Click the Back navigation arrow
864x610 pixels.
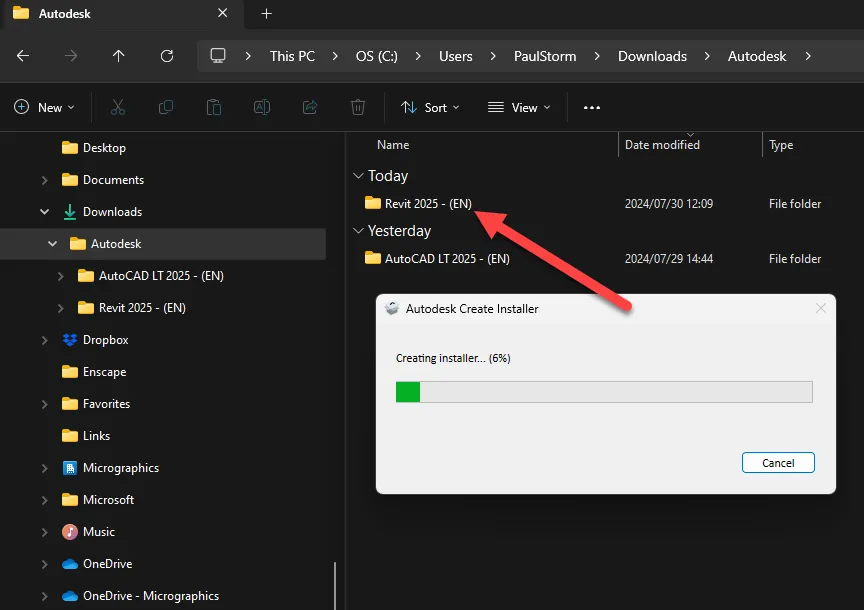coord(23,55)
